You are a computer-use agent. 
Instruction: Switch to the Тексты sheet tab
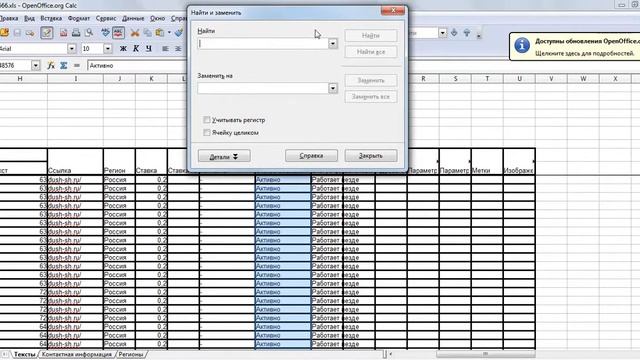click(x=24, y=354)
